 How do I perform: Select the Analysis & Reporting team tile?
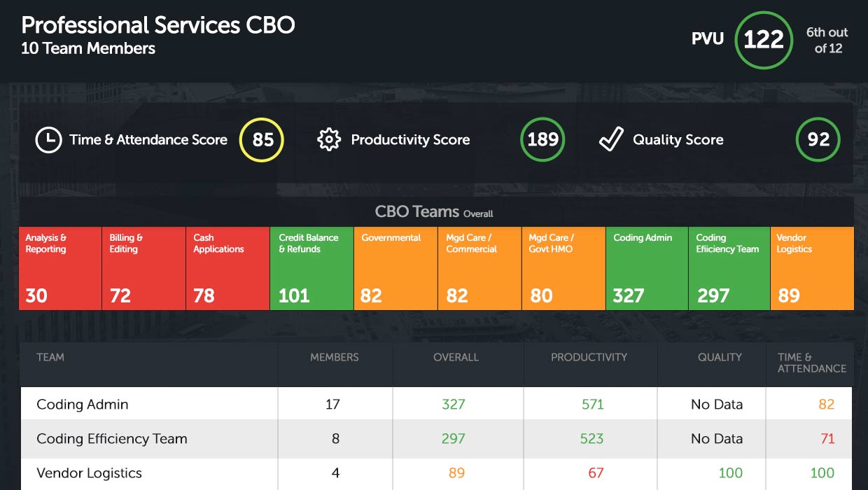tap(60, 268)
